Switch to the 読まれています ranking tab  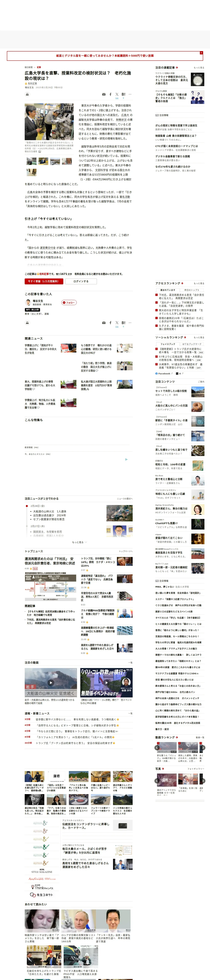pos(168,290)
